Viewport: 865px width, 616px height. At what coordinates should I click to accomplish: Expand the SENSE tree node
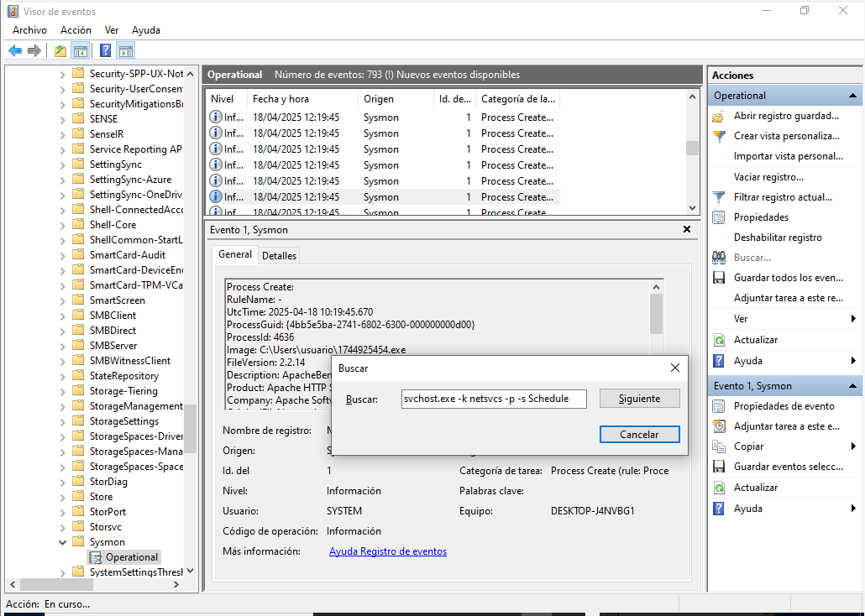pyautogui.click(x=62, y=119)
